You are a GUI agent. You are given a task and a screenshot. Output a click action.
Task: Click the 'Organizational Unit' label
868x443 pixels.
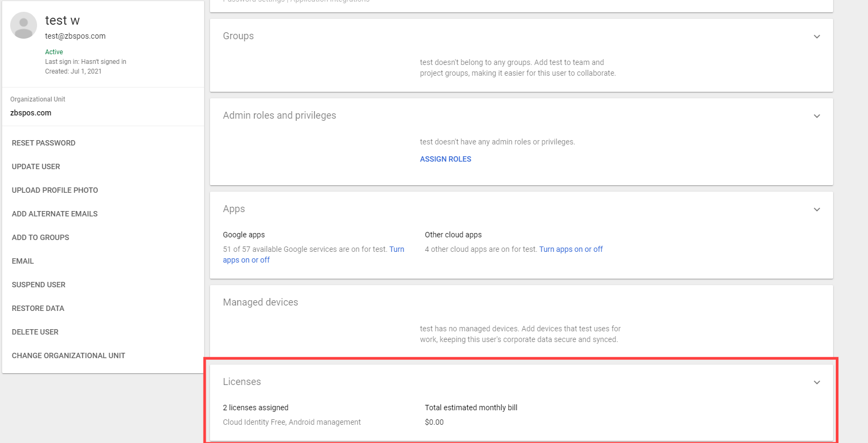point(38,99)
